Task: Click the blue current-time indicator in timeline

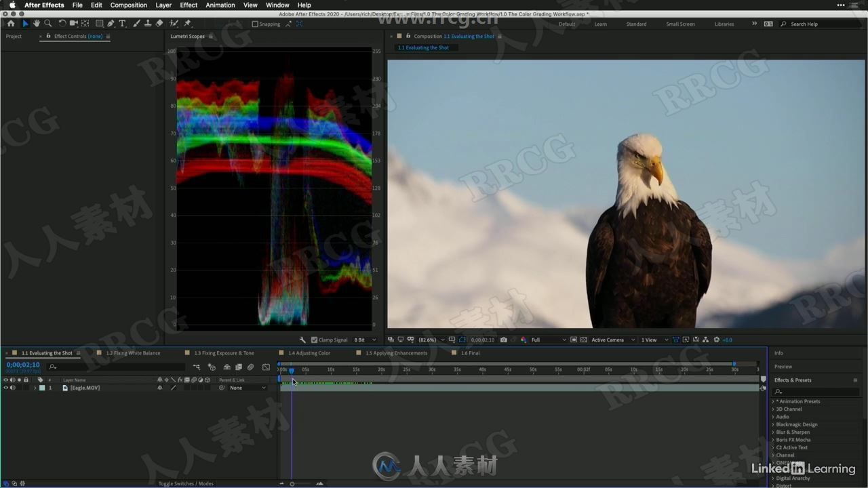Action: pos(292,371)
